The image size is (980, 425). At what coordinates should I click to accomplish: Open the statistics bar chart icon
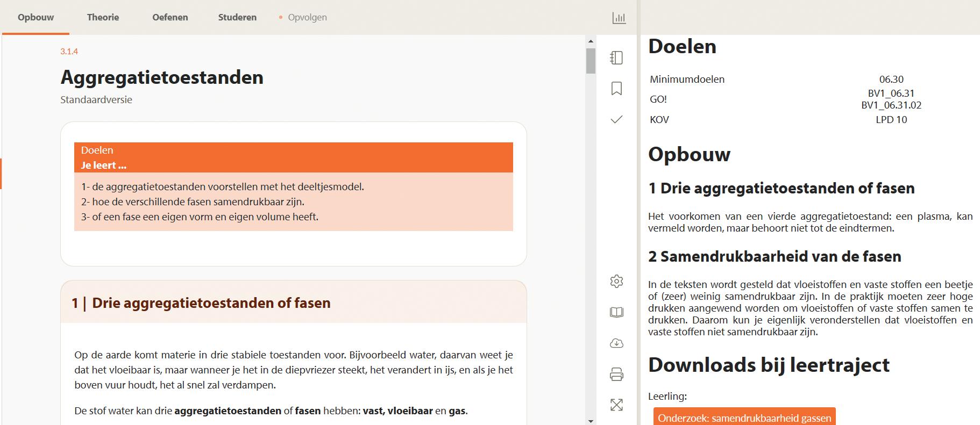click(x=619, y=18)
